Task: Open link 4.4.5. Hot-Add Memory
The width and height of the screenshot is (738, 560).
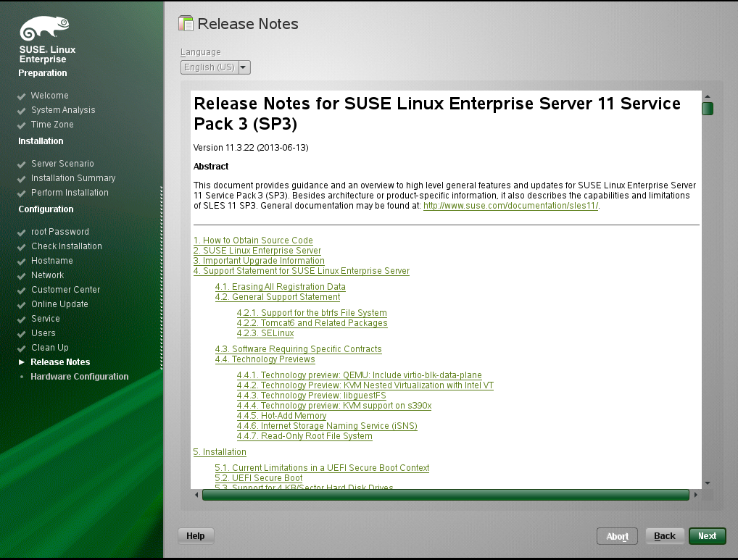Action: click(x=282, y=416)
